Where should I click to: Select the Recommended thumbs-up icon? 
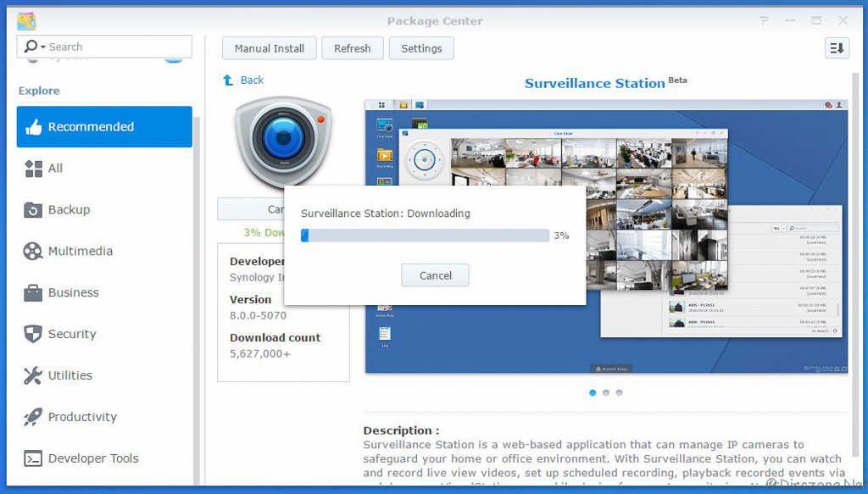click(x=34, y=127)
